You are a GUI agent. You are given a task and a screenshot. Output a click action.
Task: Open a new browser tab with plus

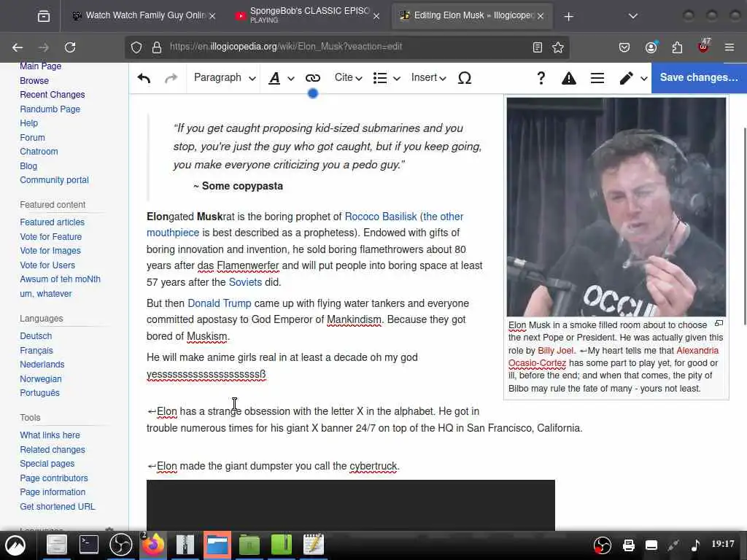coord(568,17)
